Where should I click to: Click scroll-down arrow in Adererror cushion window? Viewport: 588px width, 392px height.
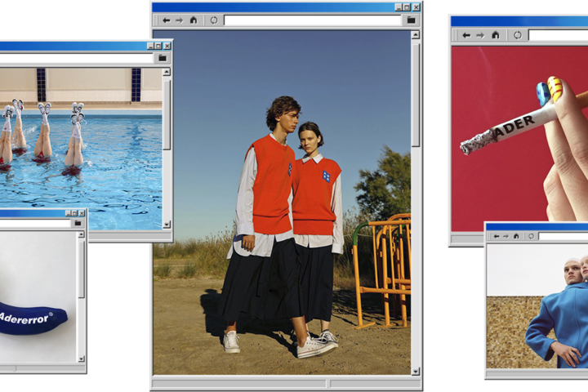81,359
